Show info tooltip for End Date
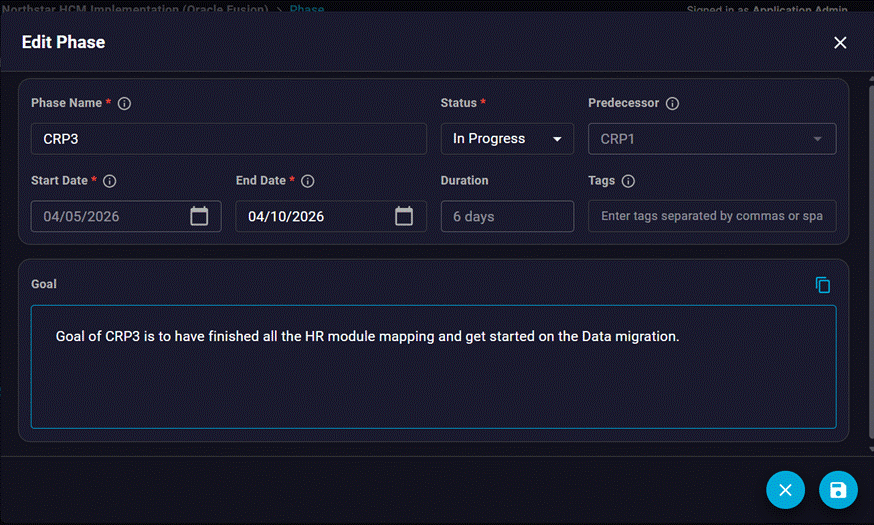Screen dimensions: 874x525 (308, 181)
